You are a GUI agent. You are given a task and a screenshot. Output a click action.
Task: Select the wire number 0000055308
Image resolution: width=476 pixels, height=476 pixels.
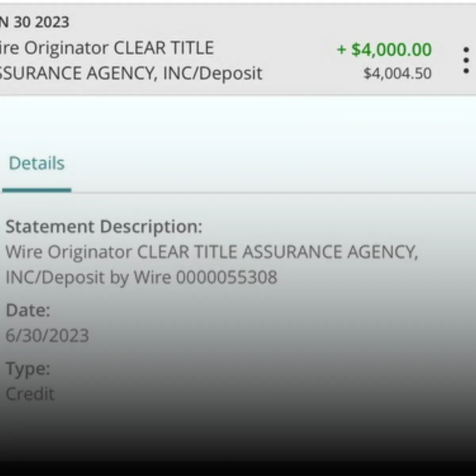[x=226, y=277]
